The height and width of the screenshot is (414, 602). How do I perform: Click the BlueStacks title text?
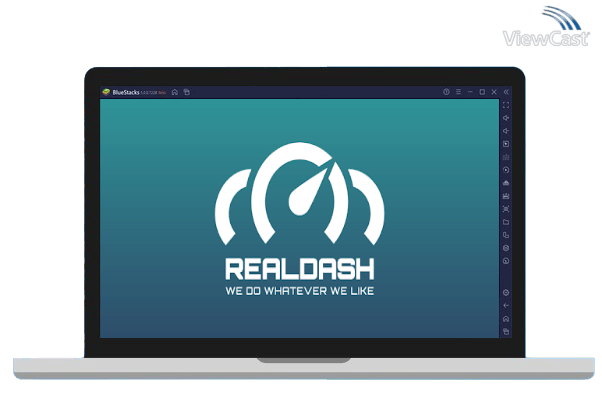(x=126, y=93)
